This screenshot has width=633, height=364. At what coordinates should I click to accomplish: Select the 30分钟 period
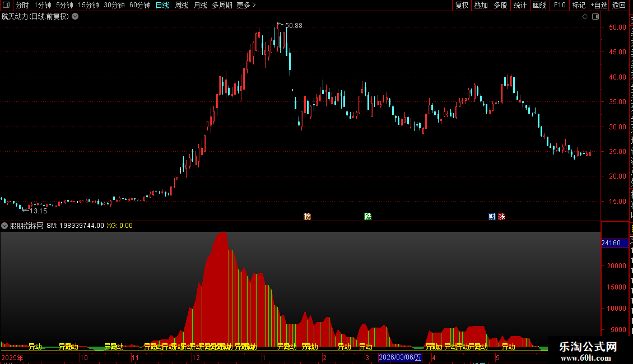click(x=114, y=5)
